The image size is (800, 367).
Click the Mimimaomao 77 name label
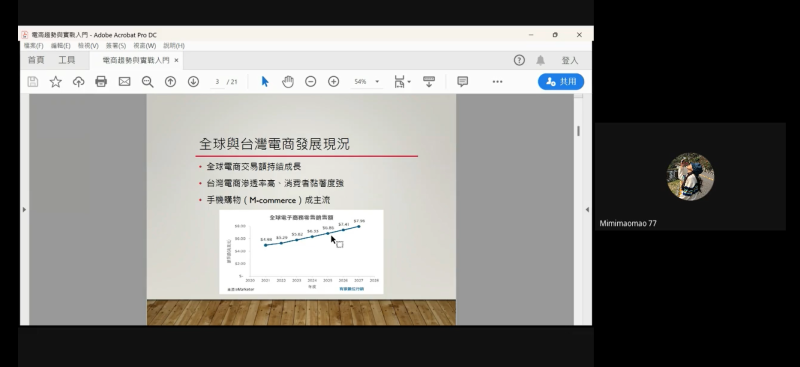point(628,223)
